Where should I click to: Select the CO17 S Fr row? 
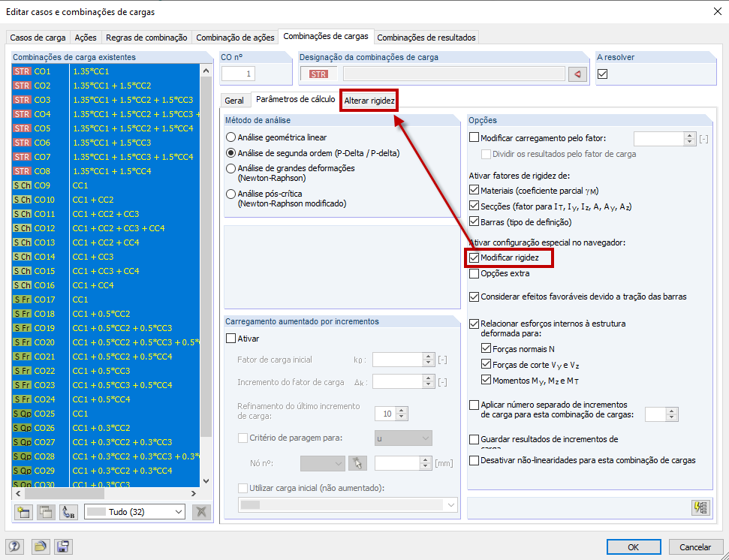point(106,300)
